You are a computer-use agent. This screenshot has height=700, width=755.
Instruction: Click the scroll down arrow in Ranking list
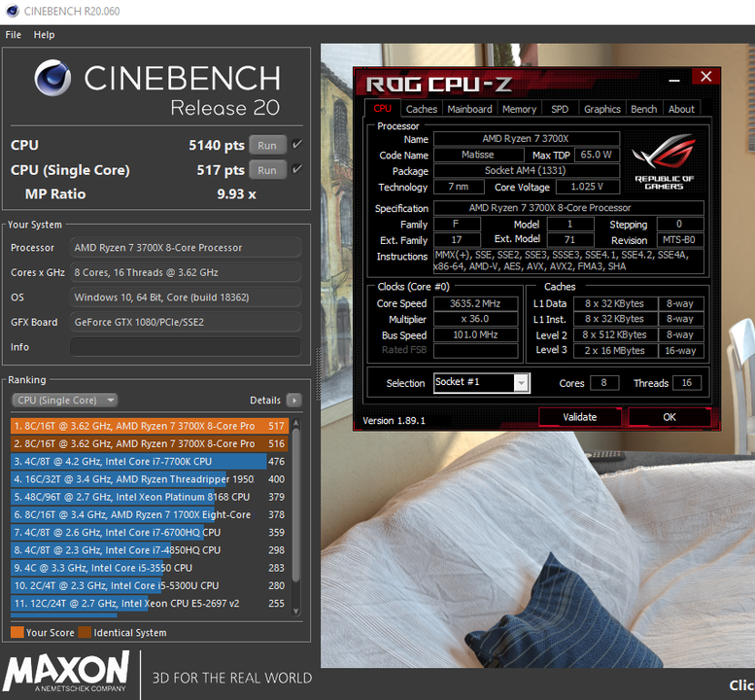[296, 611]
